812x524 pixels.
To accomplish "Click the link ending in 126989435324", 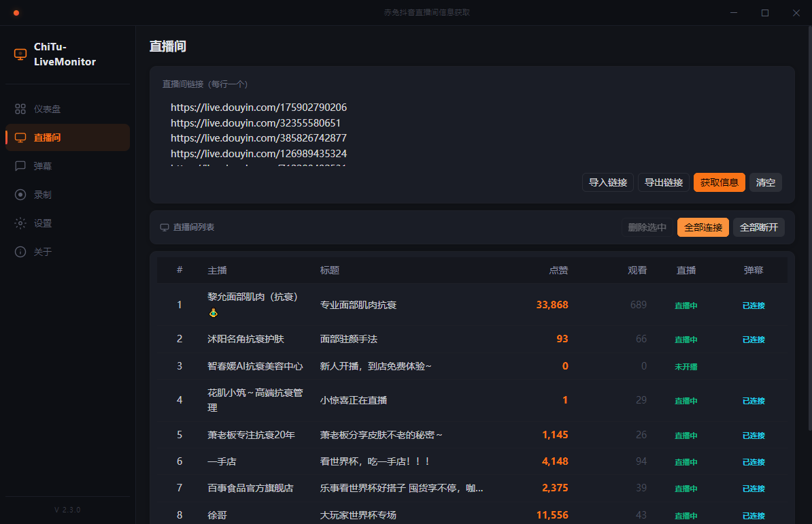I will pos(259,153).
